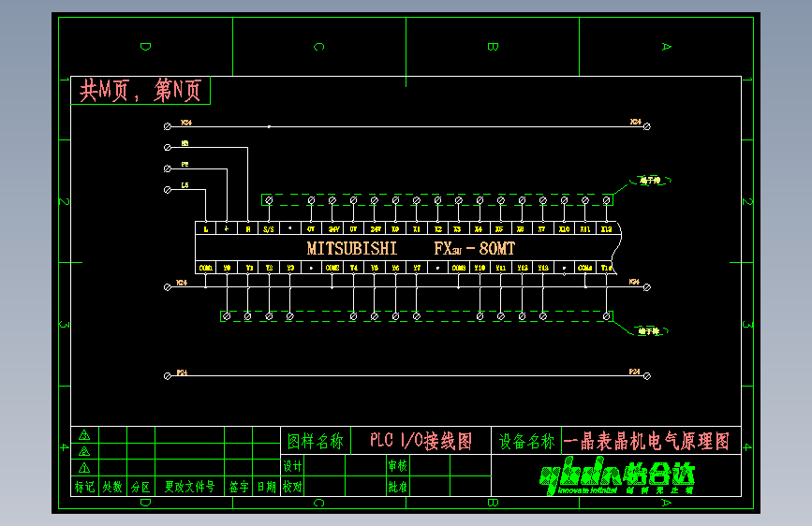Click the 分区 revision column header
The image size is (812, 526).
[140, 487]
